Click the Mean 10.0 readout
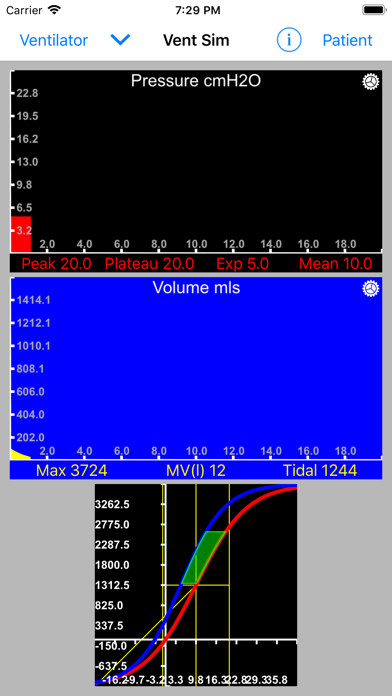Viewport: 392px width, 696px height. pyautogui.click(x=336, y=264)
